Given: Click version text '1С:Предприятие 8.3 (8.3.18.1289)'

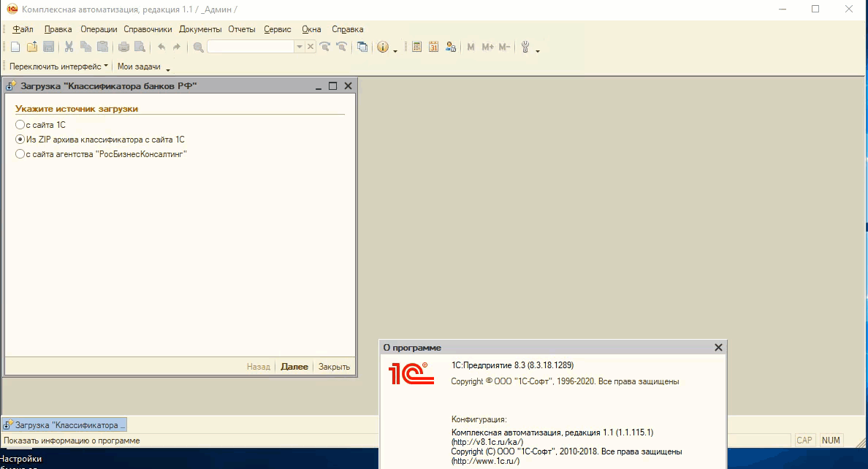Looking at the screenshot, I should (x=513, y=365).
